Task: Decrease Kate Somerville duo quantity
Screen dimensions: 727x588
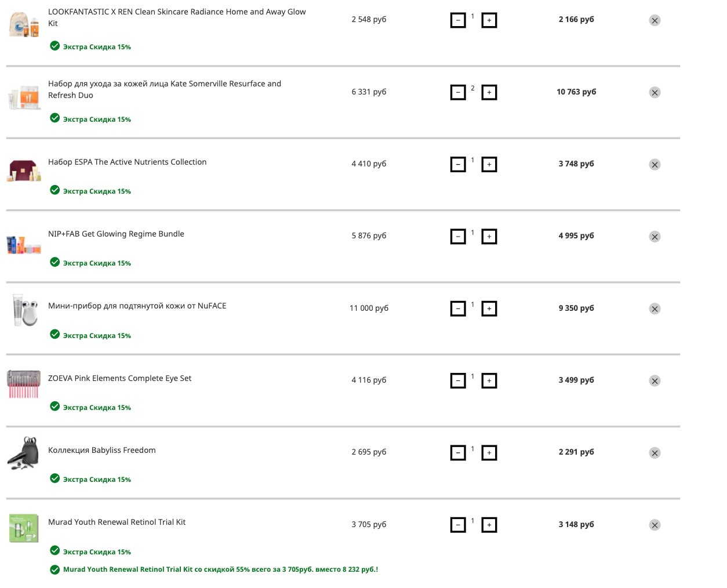Action: (458, 92)
